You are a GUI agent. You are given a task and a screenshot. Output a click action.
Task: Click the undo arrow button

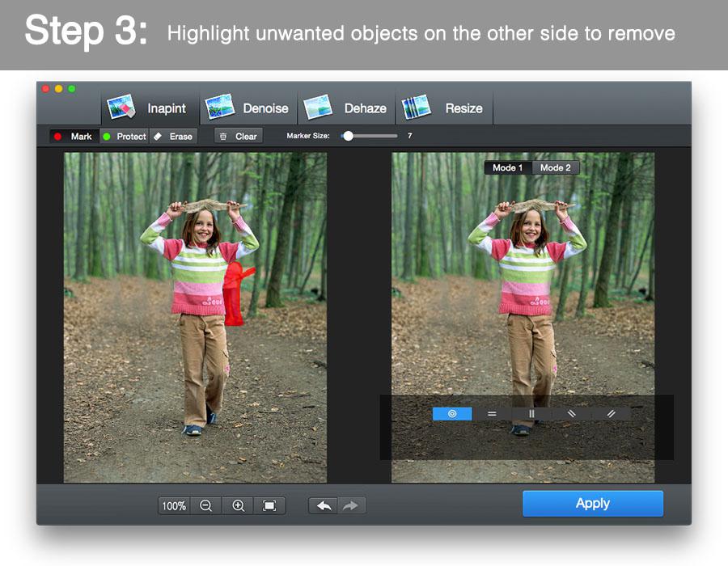[x=323, y=505]
